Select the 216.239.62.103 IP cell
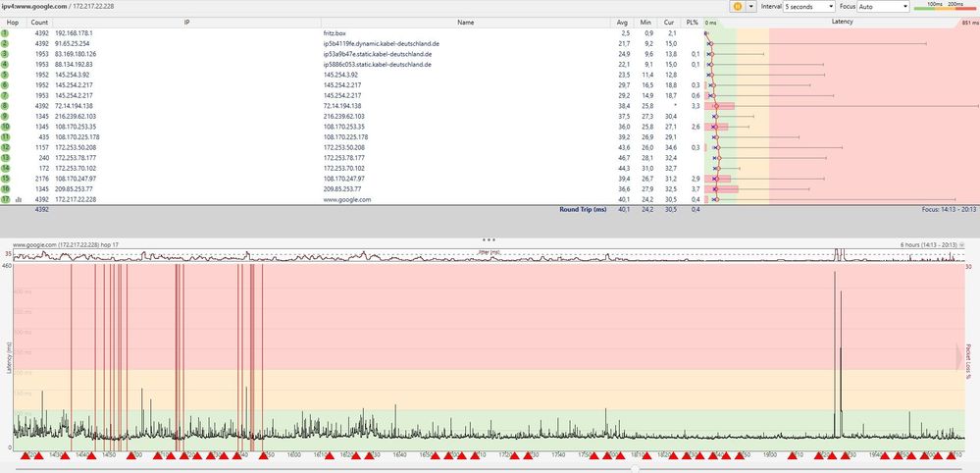Screen dimensions: 980x473 (x=76, y=116)
